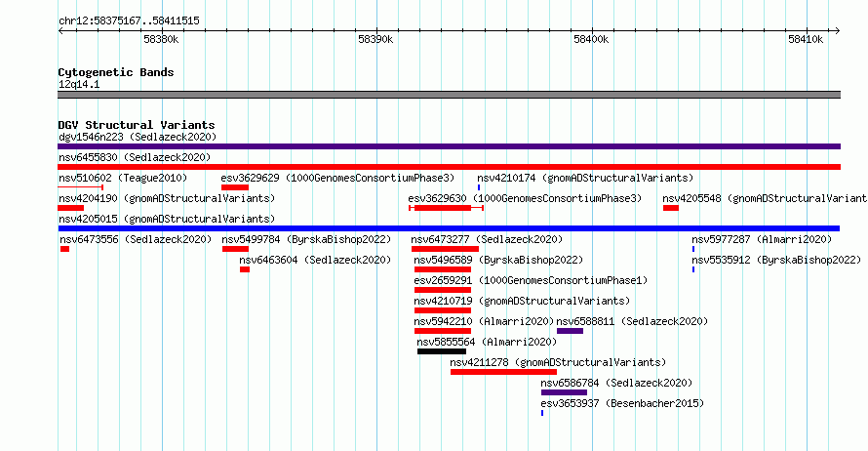Select the dgv1546n223 purple variant bar
868x451 pixels.
(449, 146)
